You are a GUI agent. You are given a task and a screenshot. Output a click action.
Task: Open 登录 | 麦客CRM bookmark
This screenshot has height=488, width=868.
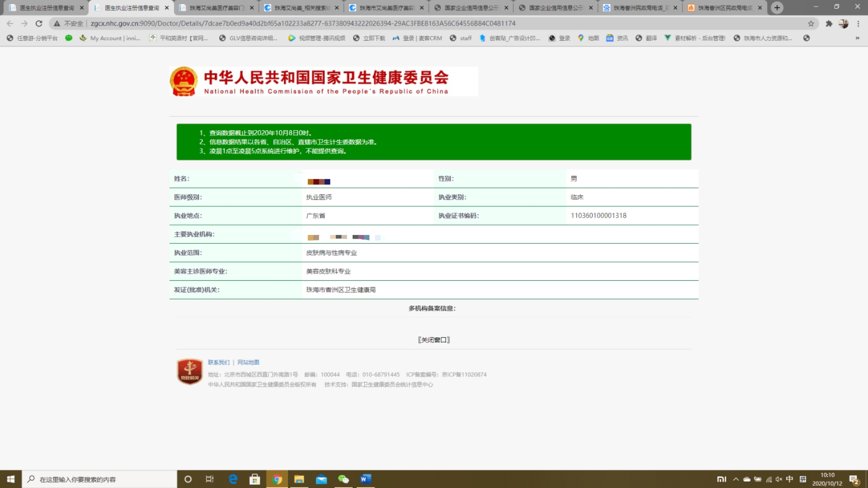tap(417, 38)
